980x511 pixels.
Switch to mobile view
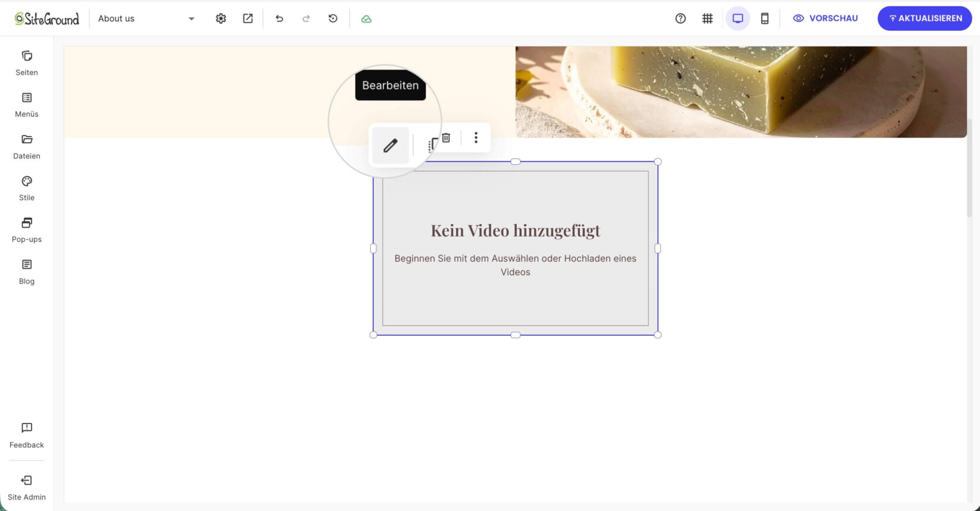coord(764,18)
